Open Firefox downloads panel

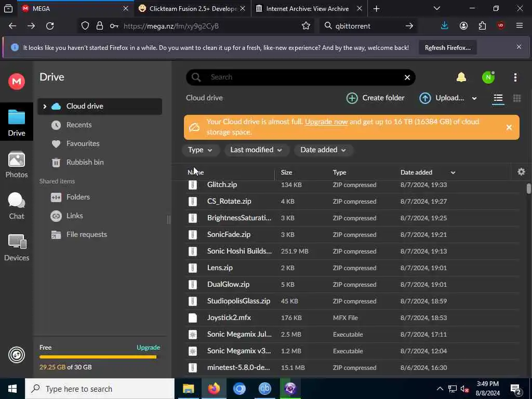click(x=444, y=26)
